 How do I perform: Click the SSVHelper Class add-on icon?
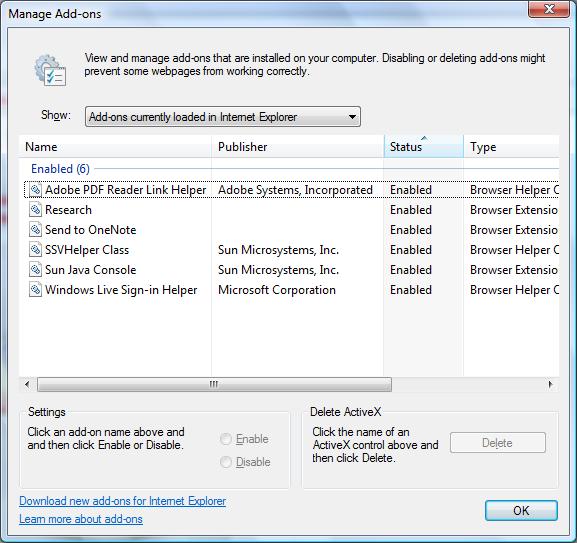35,250
